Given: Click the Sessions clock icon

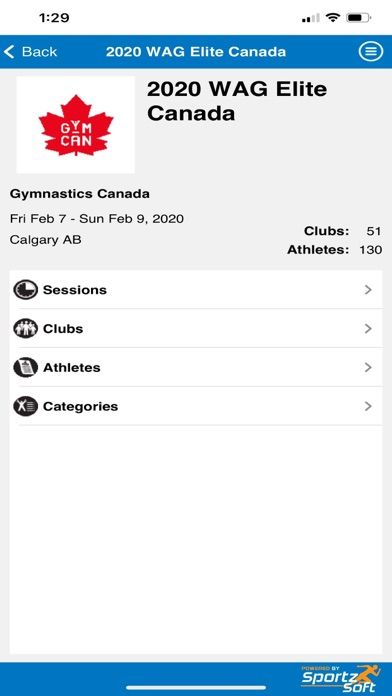Looking at the screenshot, I should pyautogui.click(x=25, y=290).
